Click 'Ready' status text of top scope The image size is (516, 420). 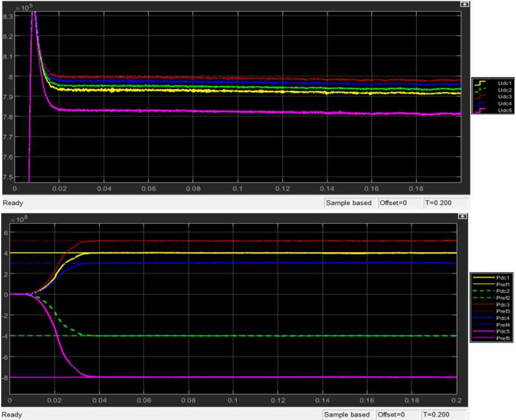(x=13, y=203)
